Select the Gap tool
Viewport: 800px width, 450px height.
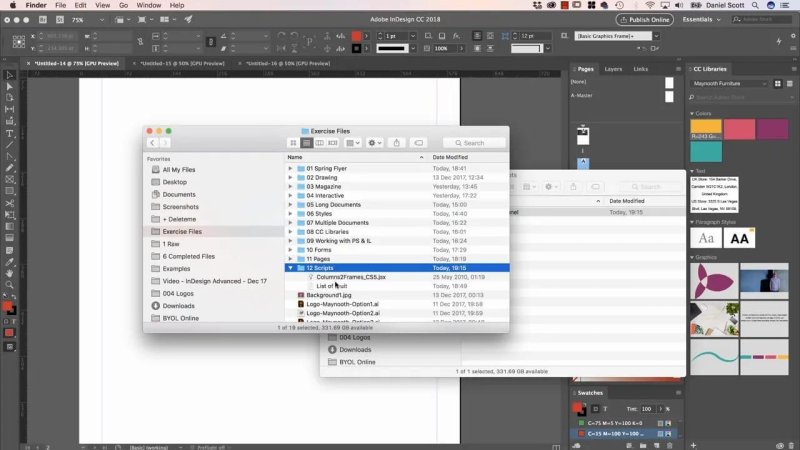(x=10, y=109)
